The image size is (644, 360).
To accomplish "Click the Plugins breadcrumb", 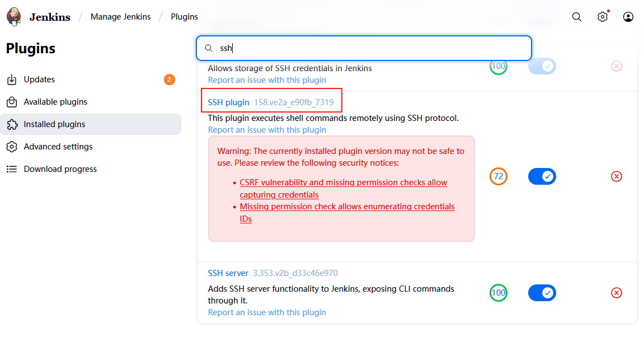I will 184,17.
